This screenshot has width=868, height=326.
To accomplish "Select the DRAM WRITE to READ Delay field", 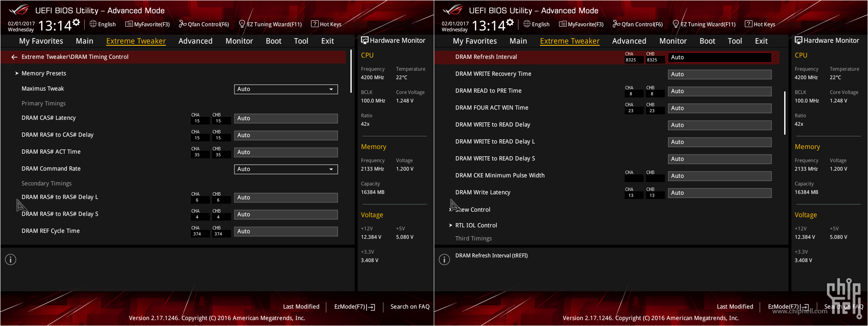I will (x=720, y=125).
